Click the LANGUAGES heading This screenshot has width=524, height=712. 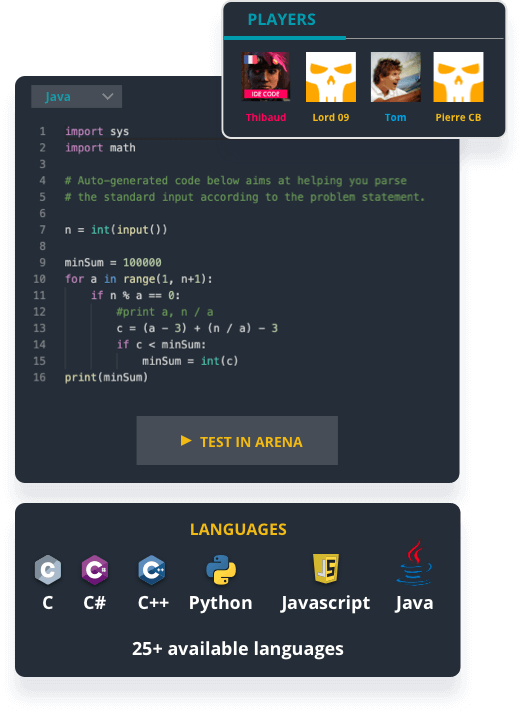pos(238,529)
